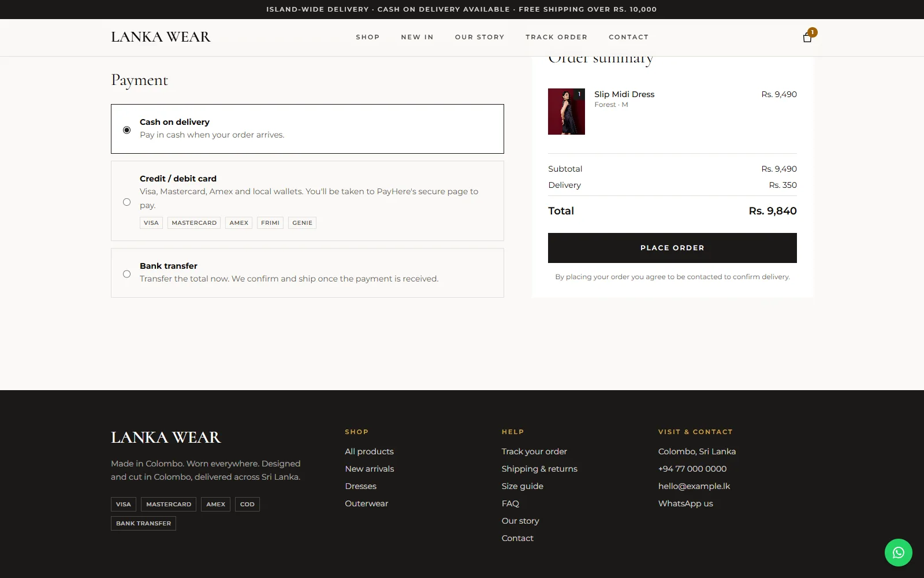Click the WhatsApp us footer link
Image resolution: width=924 pixels, height=578 pixels.
tap(685, 503)
